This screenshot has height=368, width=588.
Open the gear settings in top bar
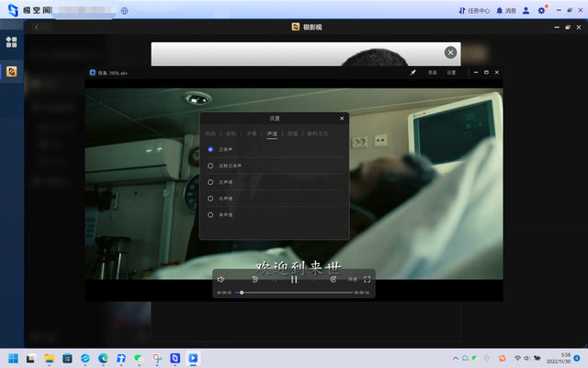[541, 10]
